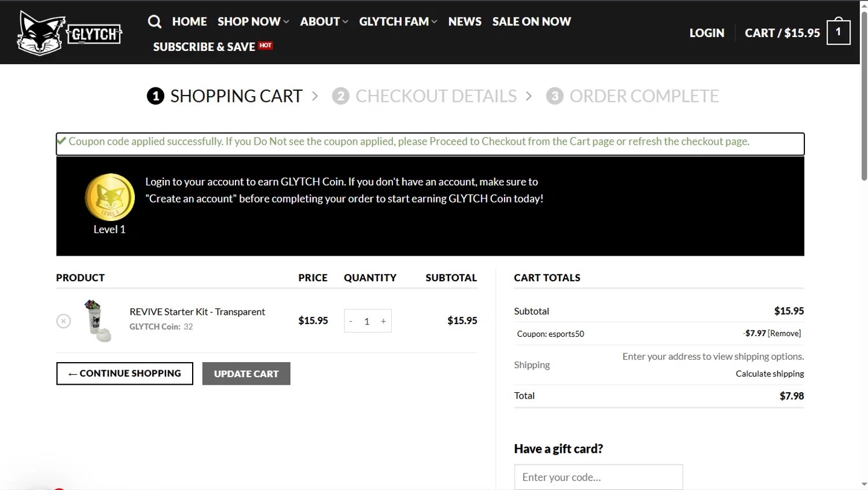Image resolution: width=868 pixels, height=490 pixels.
Task: Expand the GLYTCH FAM menu
Action: point(398,22)
